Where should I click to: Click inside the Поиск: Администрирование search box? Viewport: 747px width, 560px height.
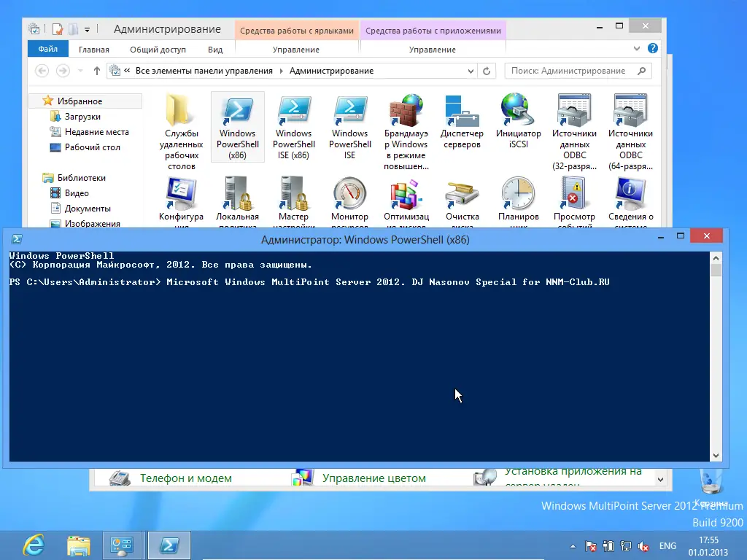coord(569,71)
